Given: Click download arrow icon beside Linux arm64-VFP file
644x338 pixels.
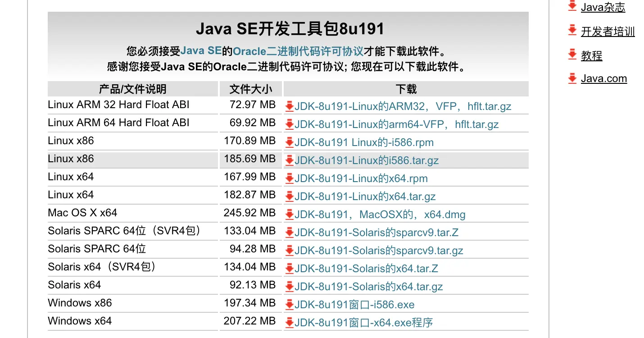Looking at the screenshot, I should [x=290, y=125].
